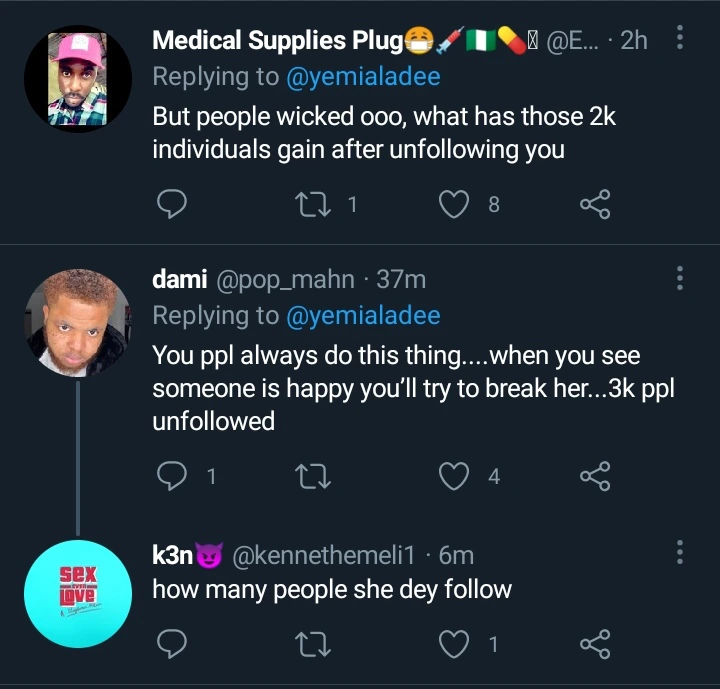Like k3n's tweet about people she follows
Viewport: 720px width, 689px height.
coord(455,644)
